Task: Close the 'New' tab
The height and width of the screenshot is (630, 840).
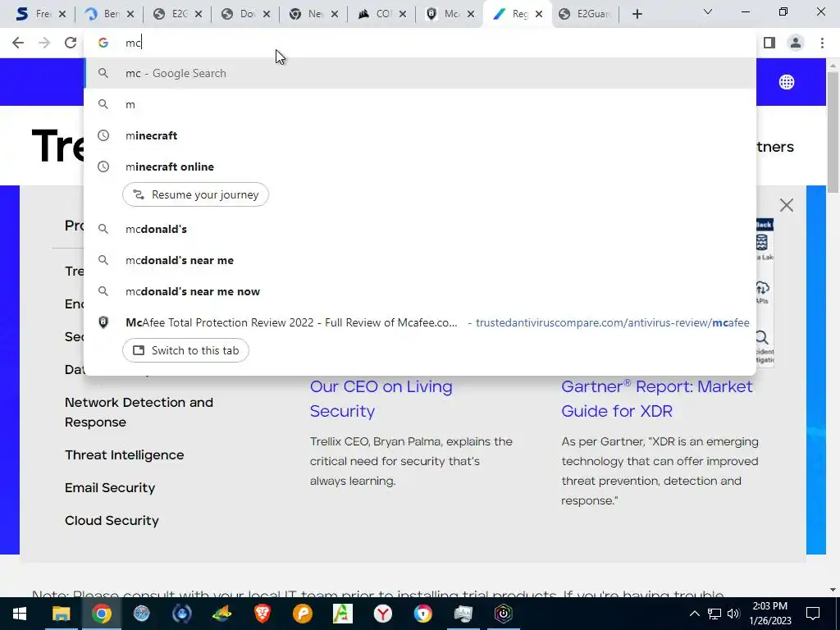Action: tap(335, 15)
